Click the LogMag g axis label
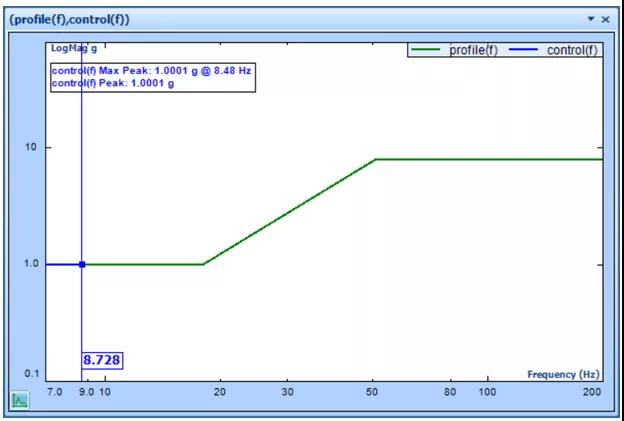 75,48
